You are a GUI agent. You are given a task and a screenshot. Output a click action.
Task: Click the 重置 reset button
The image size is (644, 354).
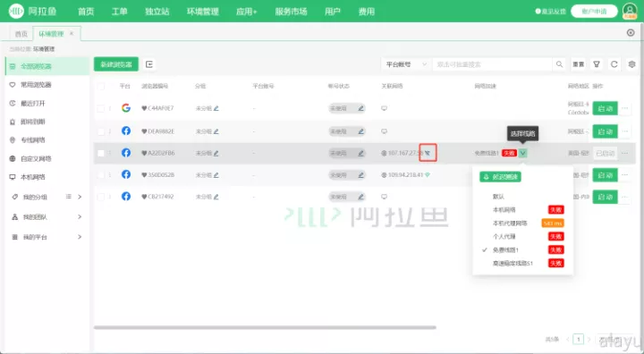click(579, 64)
